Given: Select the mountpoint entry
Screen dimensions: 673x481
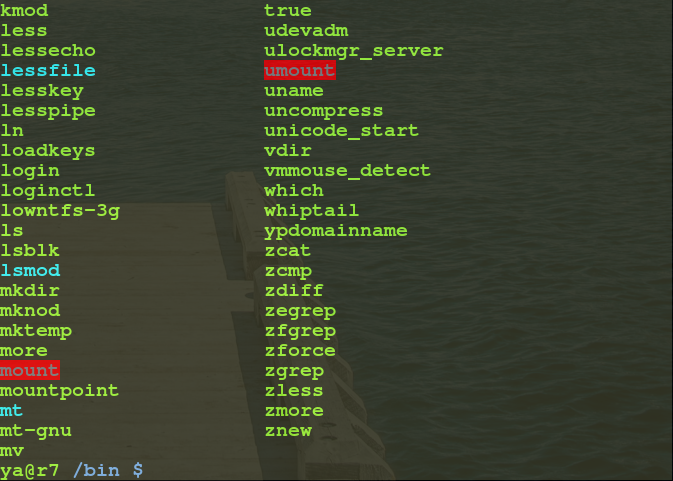Looking at the screenshot, I should click(x=59, y=391).
